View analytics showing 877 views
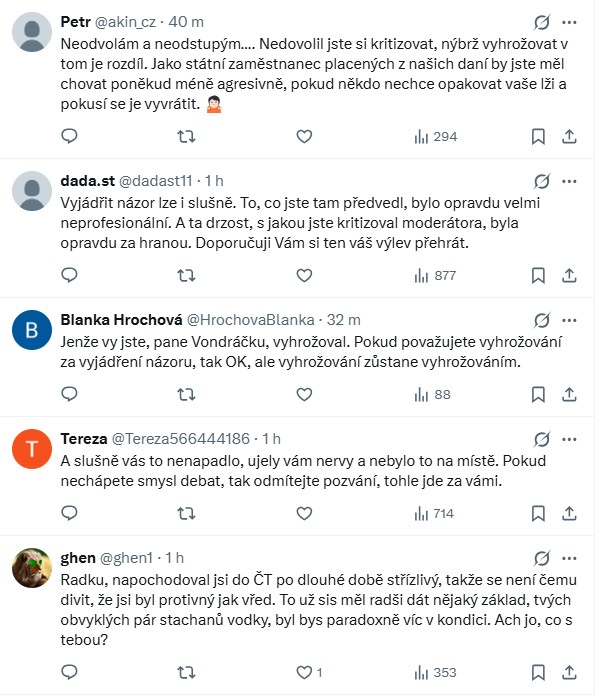Screen dimensions: 608x696 pos(434,275)
